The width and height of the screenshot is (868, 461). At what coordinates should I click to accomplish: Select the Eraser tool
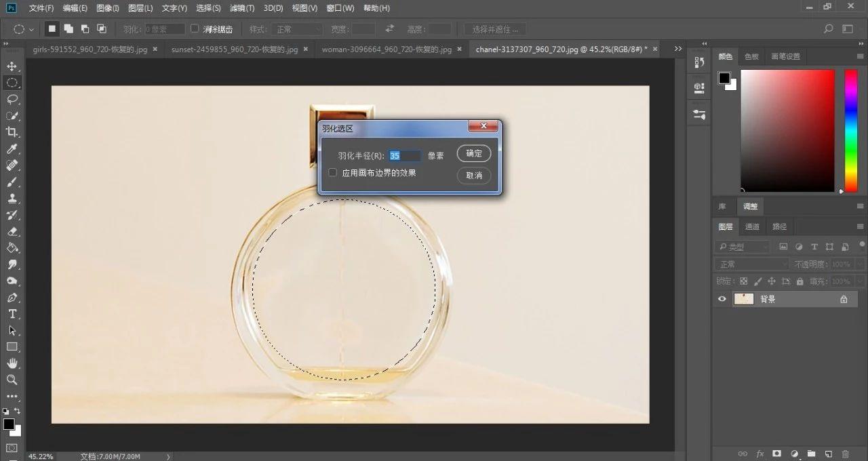12,231
